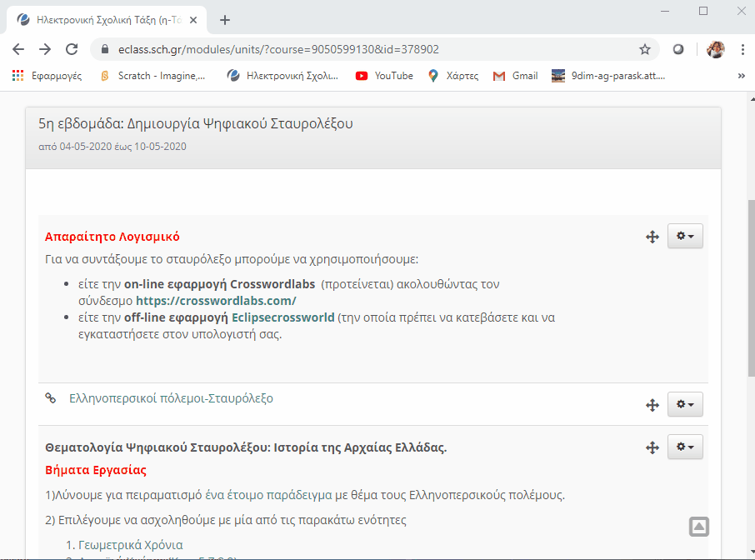Open the Χάρτες maps bookmark
This screenshot has height=560, width=755.
coord(453,76)
